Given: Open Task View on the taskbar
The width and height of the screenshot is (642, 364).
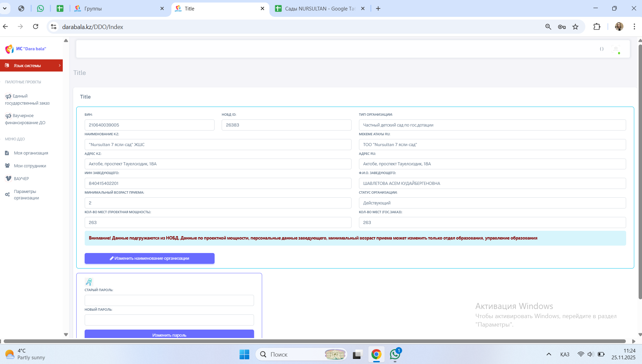Looking at the screenshot, I should [357, 354].
